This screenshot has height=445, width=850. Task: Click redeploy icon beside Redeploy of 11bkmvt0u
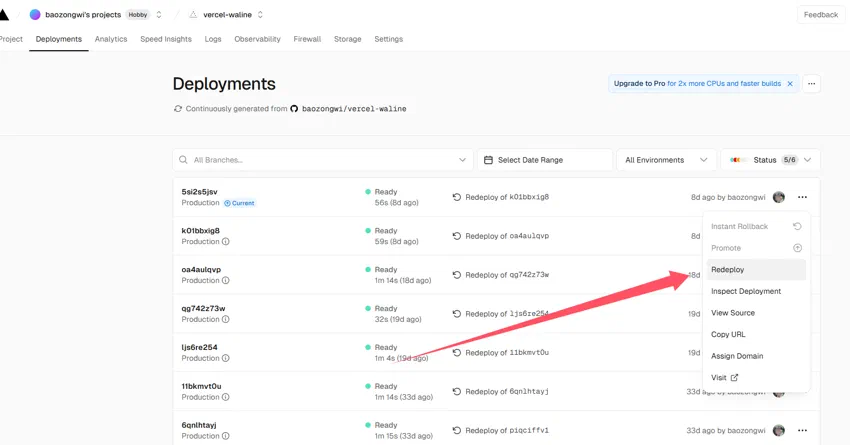click(x=456, y=353)
